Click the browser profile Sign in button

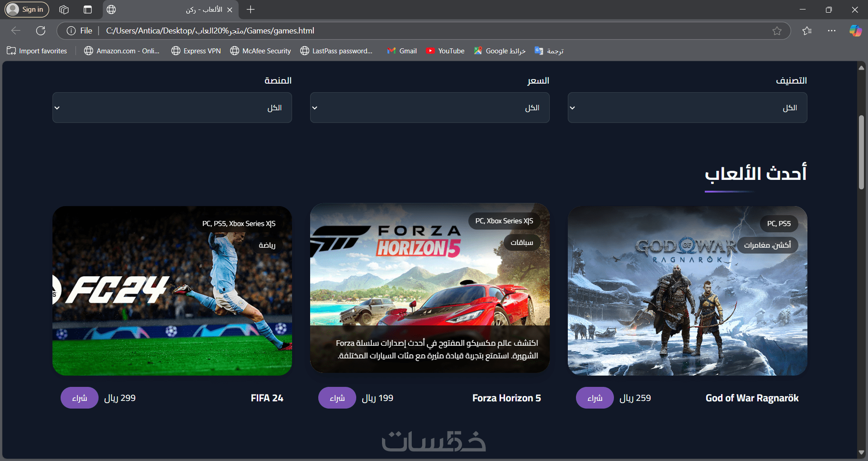pos(27,9)
